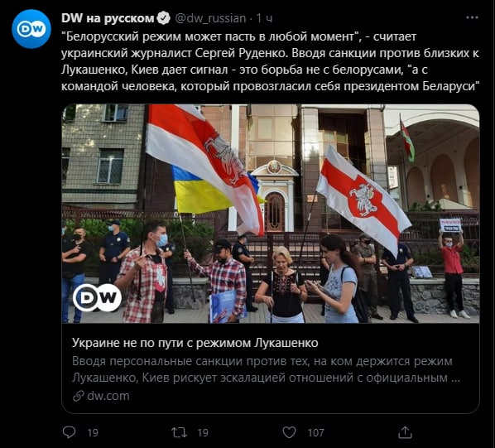Click the reply speech bubble icon
The image size is (495, 448).
[70, 432]
